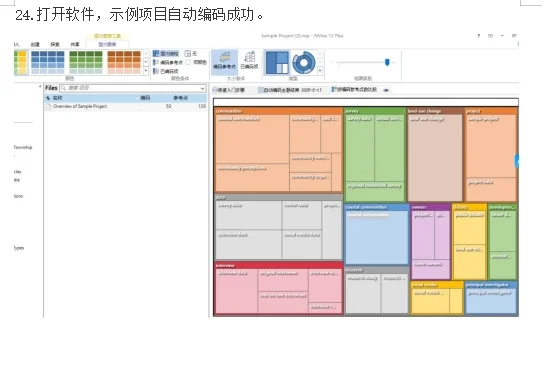550x385 pixels.
Task: Open the Files search box dropdown arrow
Action: click(x=202, y=88)
